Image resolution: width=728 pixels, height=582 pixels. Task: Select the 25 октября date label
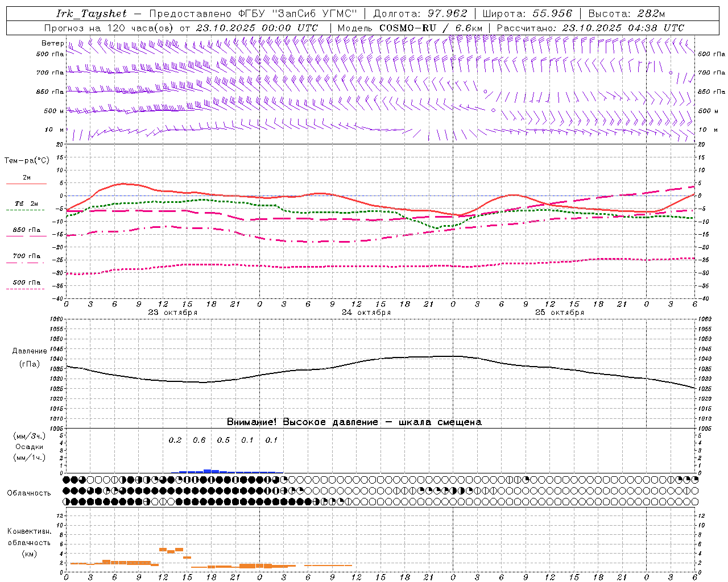coord(560,313)
